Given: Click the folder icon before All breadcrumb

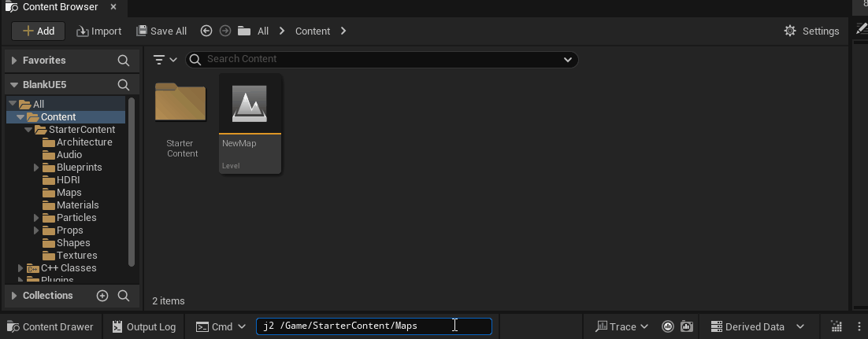Looking at the screenshot, I should coord(244,31).
